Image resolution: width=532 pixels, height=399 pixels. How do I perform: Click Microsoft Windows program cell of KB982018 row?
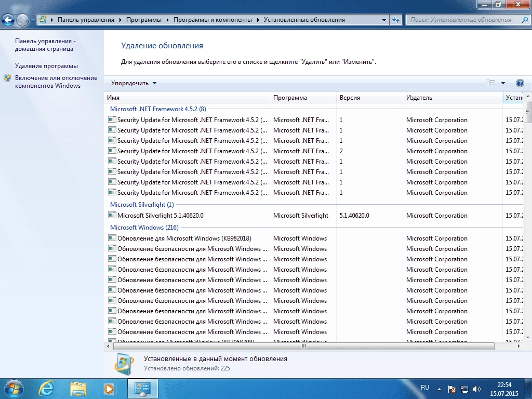300,238
